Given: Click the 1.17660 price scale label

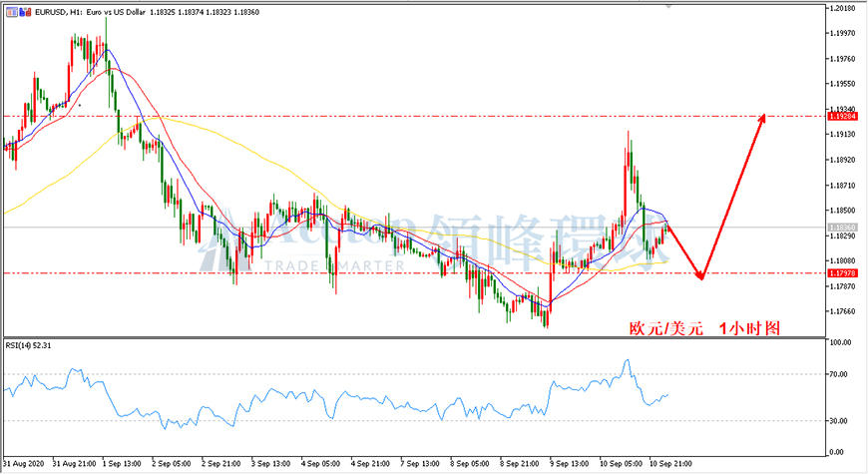Looking at the screenshot, I should pos(842,311).
